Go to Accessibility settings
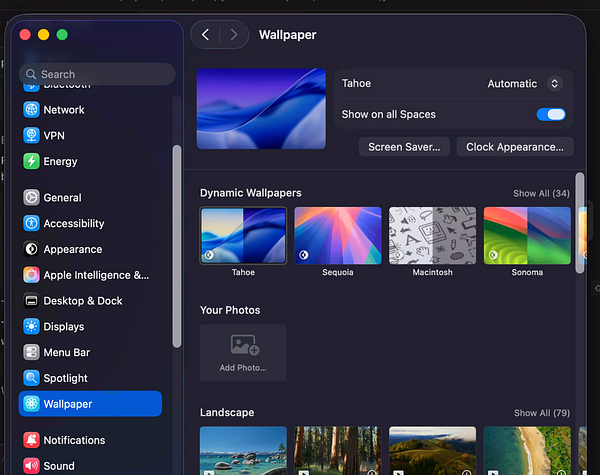Image resolution: width=600 pixels, height=475 pixels. [x=90, y=223]
